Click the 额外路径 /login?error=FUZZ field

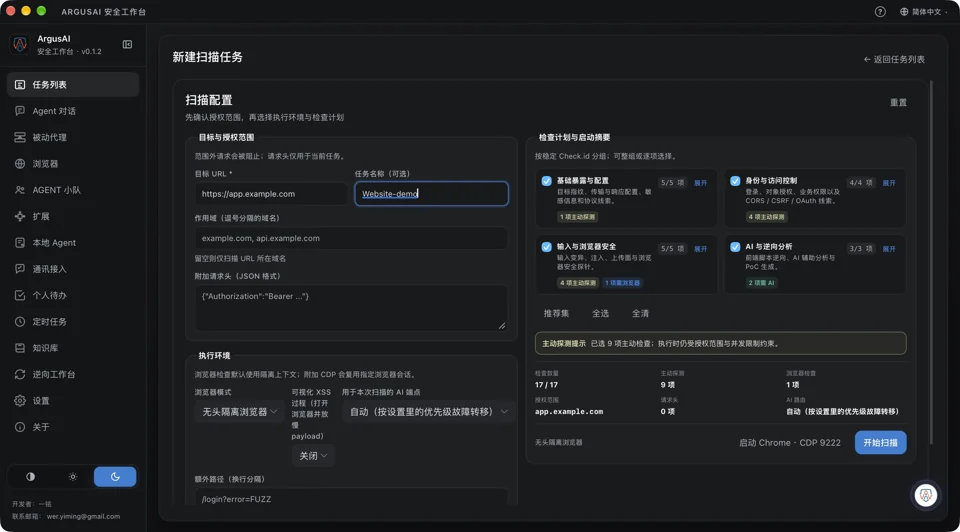coord(351,496)
